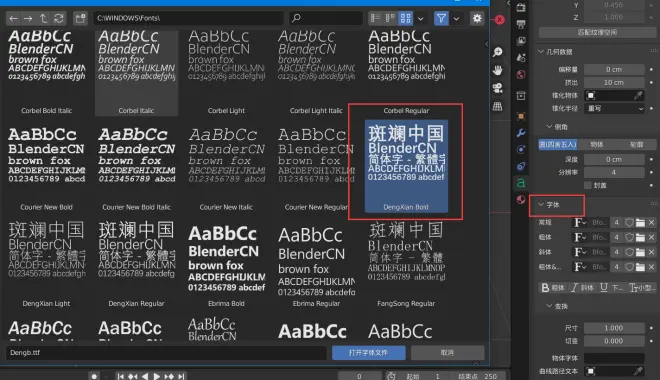The image size is (660, 380).
Task: Open Modifiers wrench tab
Action: point(521,133)
